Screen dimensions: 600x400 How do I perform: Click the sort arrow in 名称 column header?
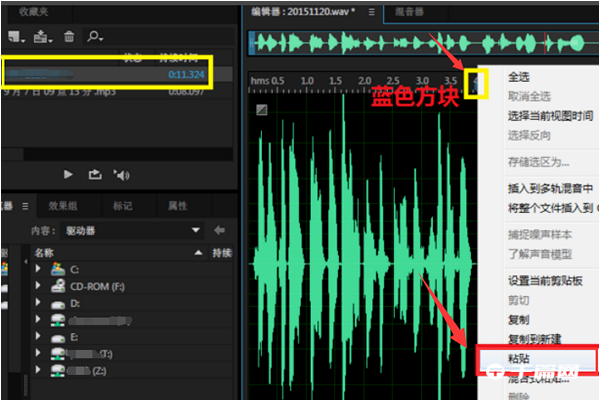(x=198, y=253)
